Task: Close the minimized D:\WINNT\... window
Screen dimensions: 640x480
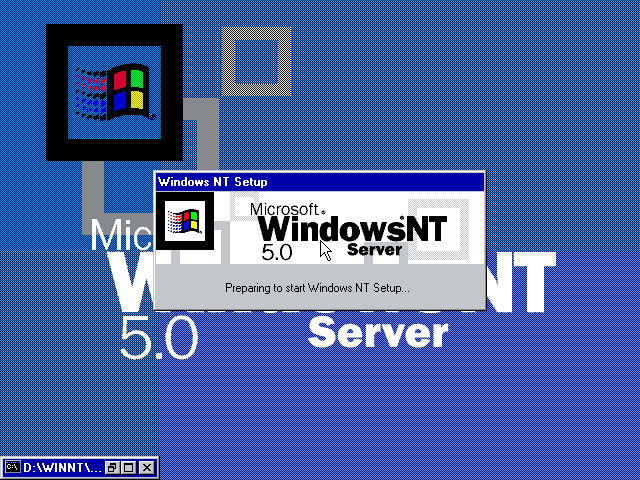Action: [x=147, y=467]
